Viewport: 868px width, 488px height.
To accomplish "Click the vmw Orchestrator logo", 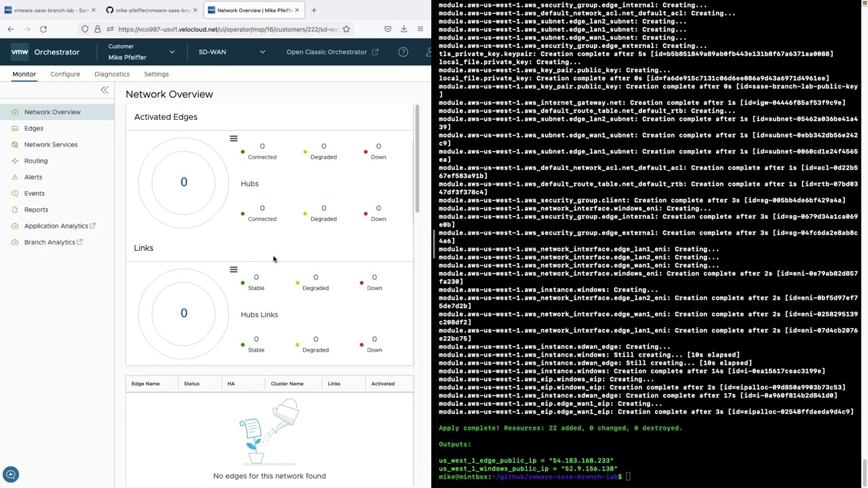I will pos(45,52).
